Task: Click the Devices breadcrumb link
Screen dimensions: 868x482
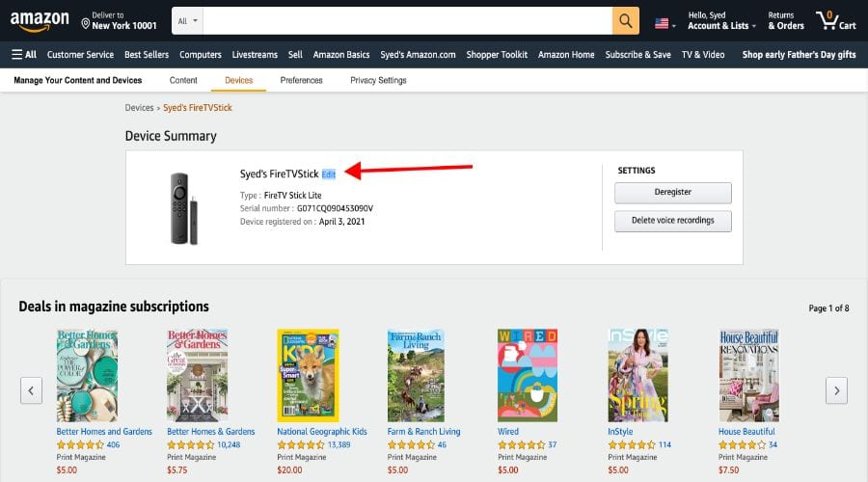Action: coord(140,108)
